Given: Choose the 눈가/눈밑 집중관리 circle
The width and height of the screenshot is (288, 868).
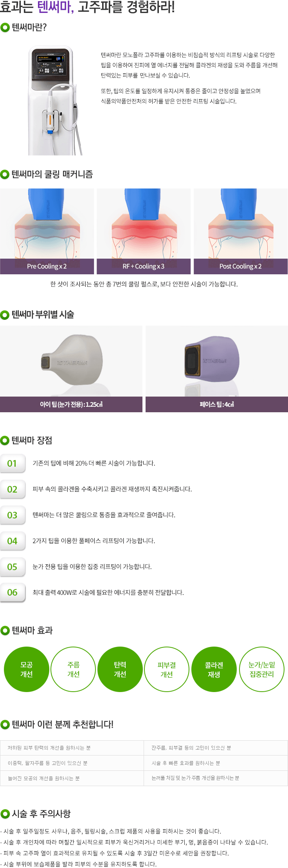Looking at the screenshot, I should tap(262, 669).
